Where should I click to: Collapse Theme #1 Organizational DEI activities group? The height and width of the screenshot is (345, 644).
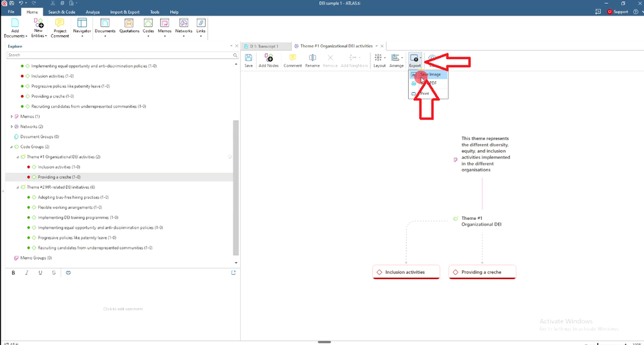click(x=18, y=157)
